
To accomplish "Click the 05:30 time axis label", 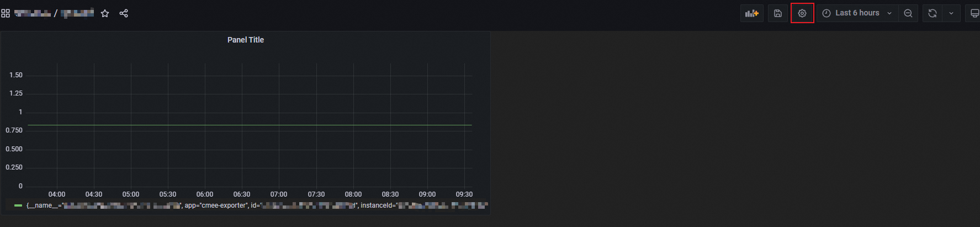I will [x=168, y=194].
